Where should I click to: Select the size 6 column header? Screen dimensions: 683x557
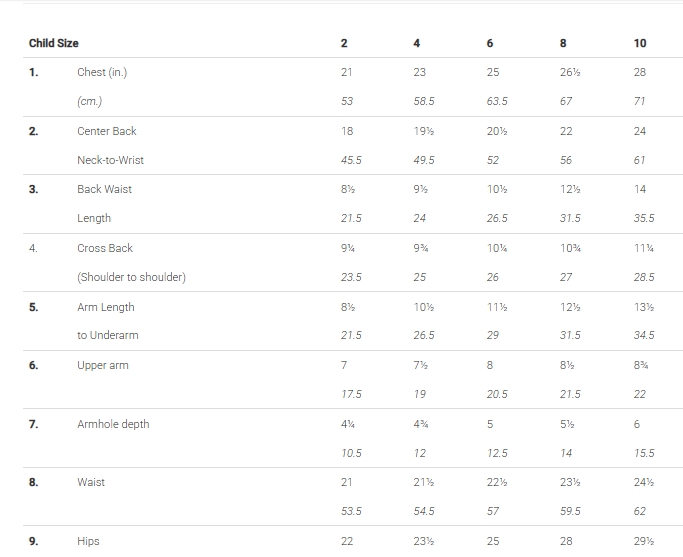click(490, 43)
